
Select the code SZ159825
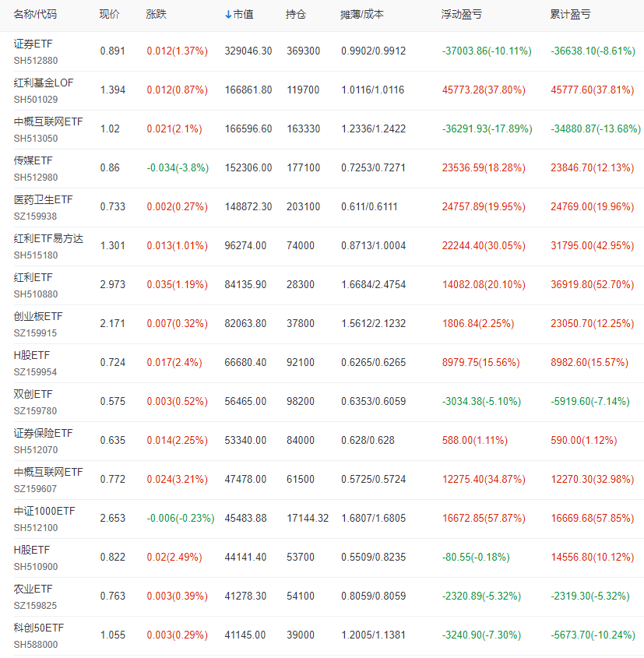pos(35,606)
